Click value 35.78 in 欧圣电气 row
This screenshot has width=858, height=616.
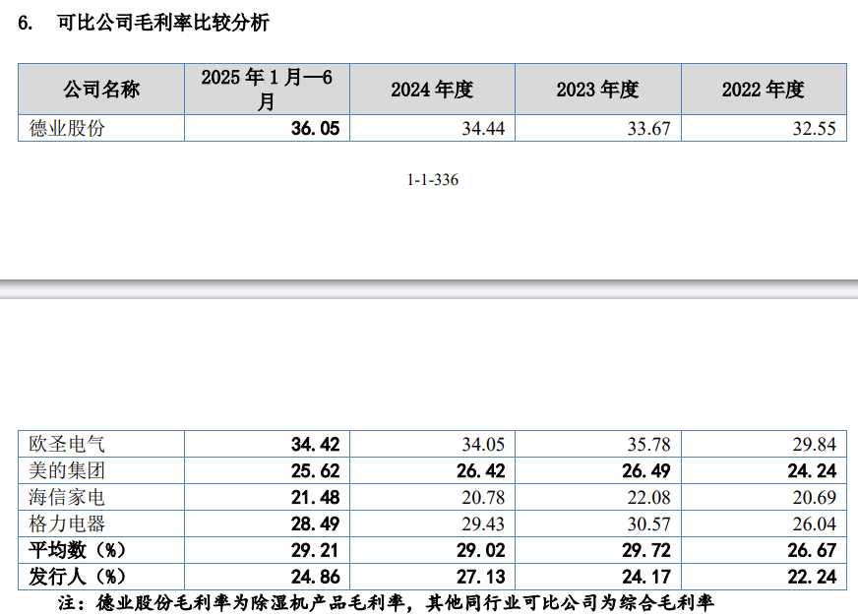tap(648, 444)
